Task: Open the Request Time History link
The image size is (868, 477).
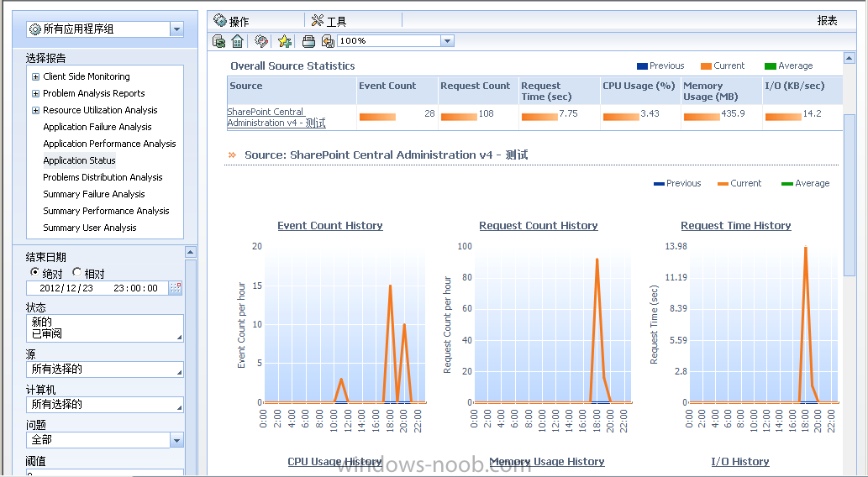Action: [736, 225]
